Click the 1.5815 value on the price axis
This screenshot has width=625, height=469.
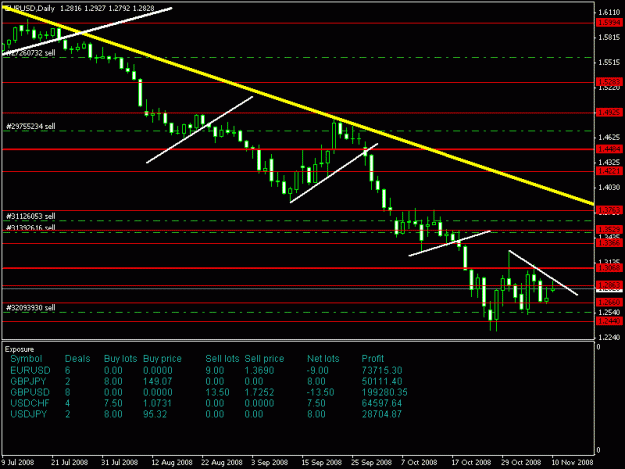pos(609,37)
